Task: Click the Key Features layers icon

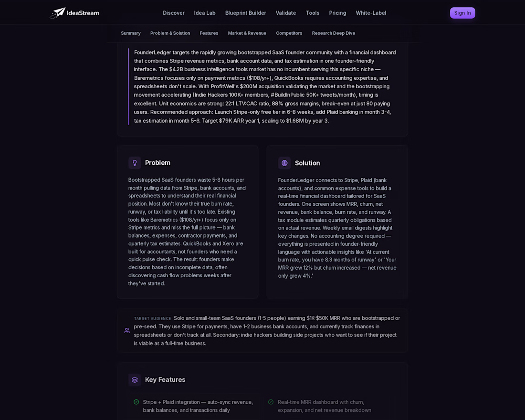Action: [135, 380]
